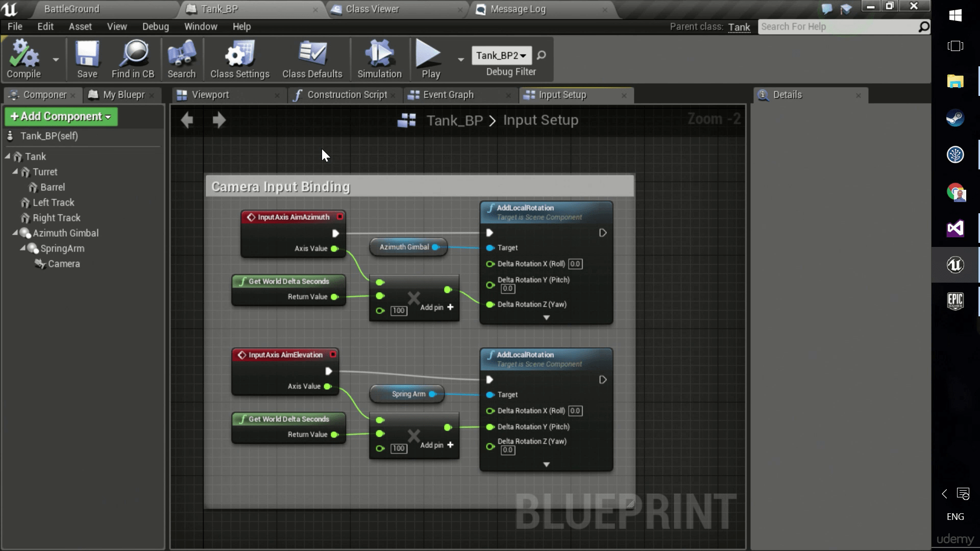Screen dimensions: 980x551
Task: Expand the top AddLocalRotation node's advanced arrow
Action: (x=546, y=318)
